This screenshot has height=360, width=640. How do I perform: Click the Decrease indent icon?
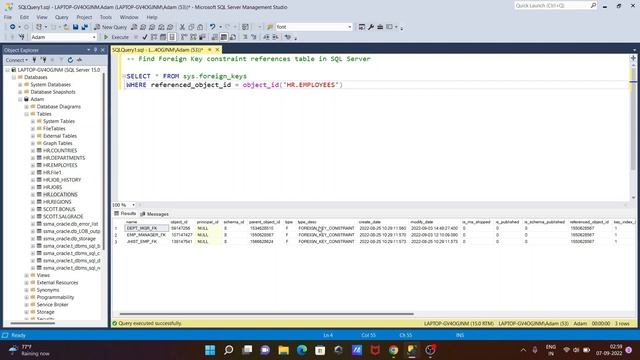pos(267,37)
